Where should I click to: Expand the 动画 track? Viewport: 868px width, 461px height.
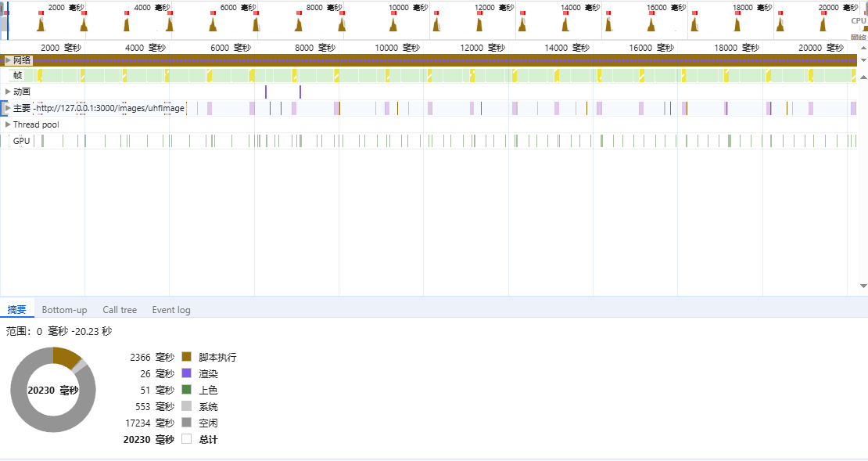[8, 92]
